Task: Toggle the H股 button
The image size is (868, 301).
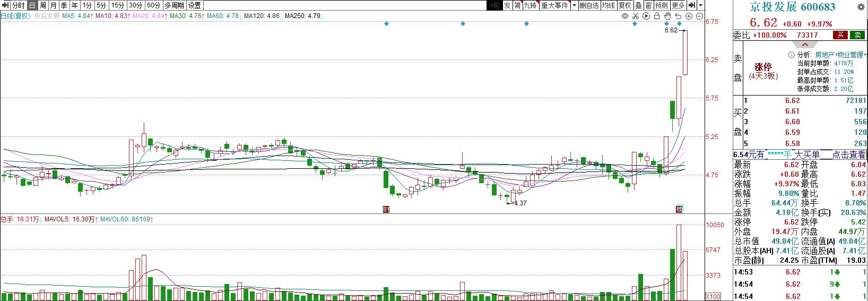Action: coord(494,5)
